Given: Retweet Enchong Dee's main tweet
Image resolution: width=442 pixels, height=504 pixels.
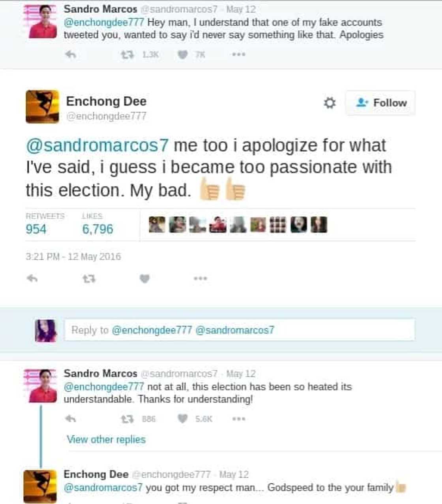Looking at the screenshot, I should coord(89,279).
